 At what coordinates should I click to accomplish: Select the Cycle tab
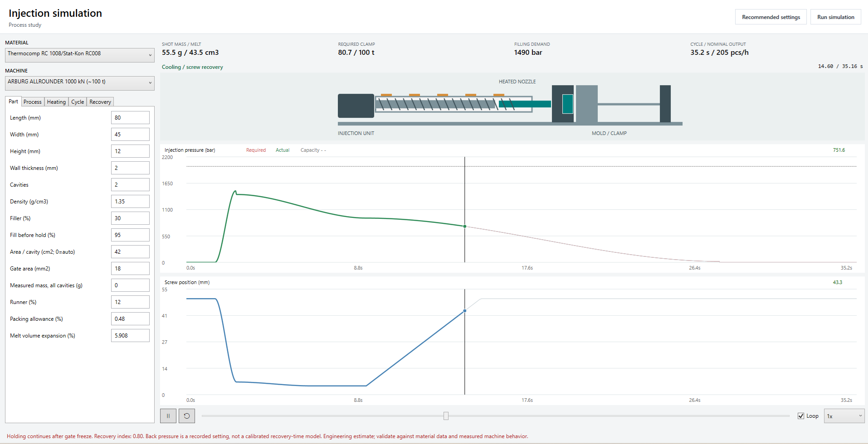point(78,102)
